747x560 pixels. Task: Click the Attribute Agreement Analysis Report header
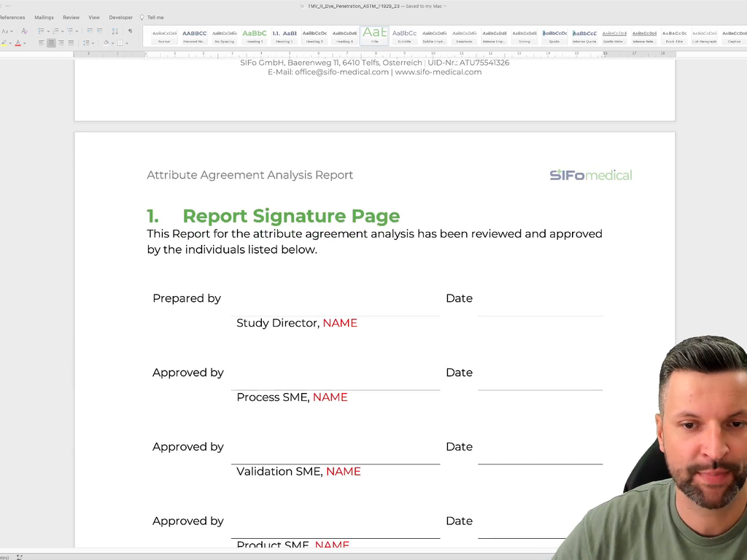pos(249,175)
